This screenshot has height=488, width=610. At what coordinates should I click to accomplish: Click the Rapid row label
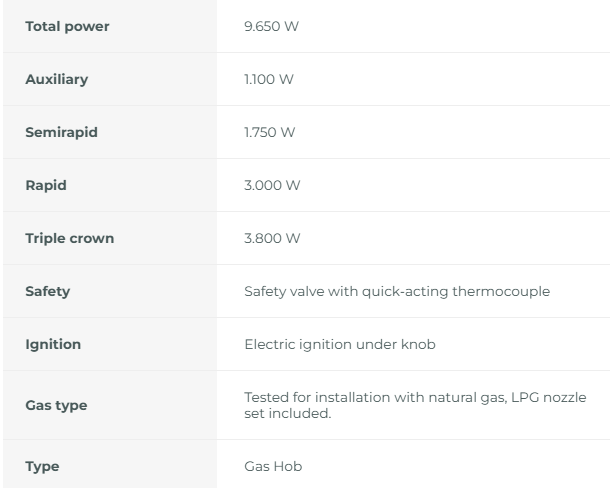coord(44,185)
